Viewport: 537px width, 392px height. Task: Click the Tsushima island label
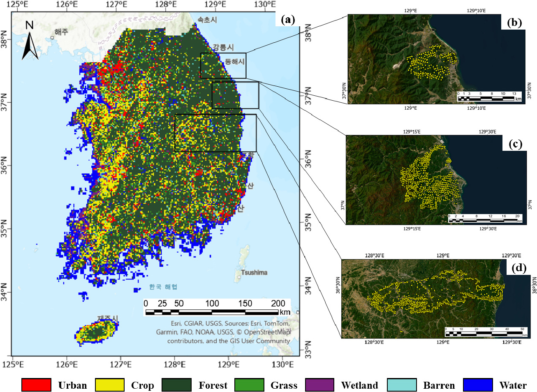(x=254, y=272)
